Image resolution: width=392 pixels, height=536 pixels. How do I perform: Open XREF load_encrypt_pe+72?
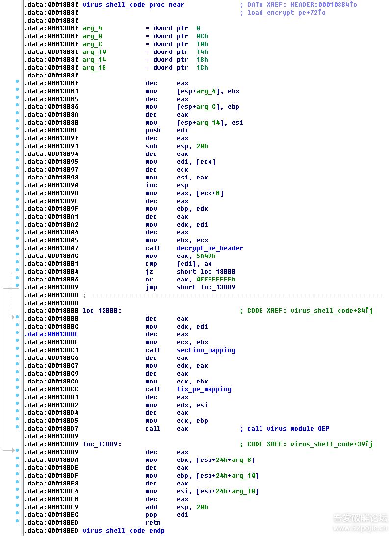pos(287,13)
